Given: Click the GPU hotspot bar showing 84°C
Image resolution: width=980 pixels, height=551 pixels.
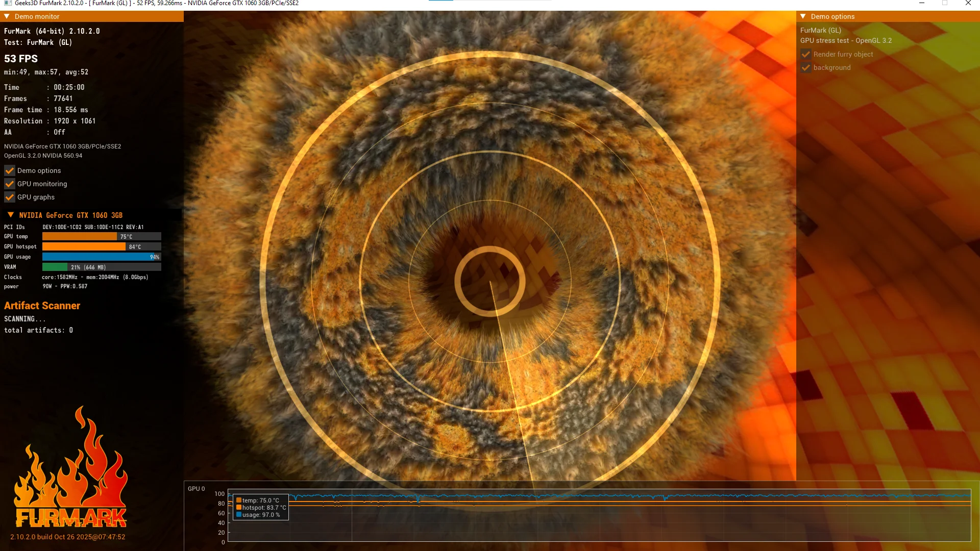Looking at the screenshot, I should tap(102, 246).
